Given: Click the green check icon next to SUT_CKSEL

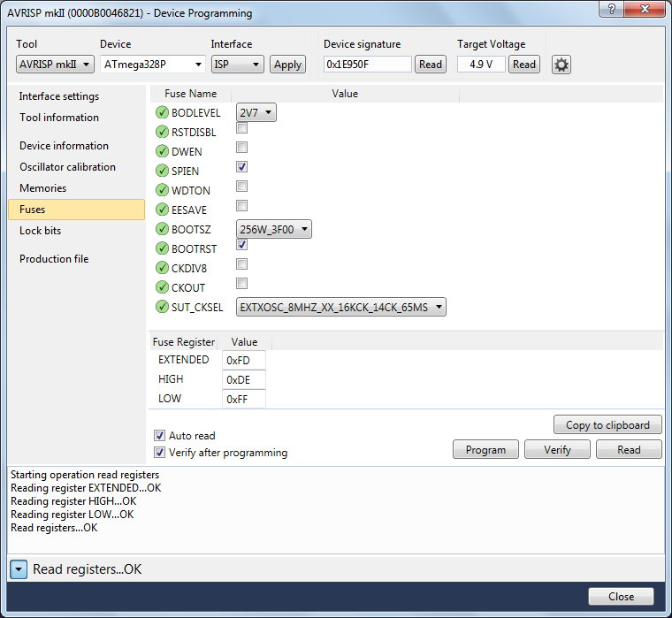Looking at the screenshot, I should pyautogui.click(x=162, y=307).
